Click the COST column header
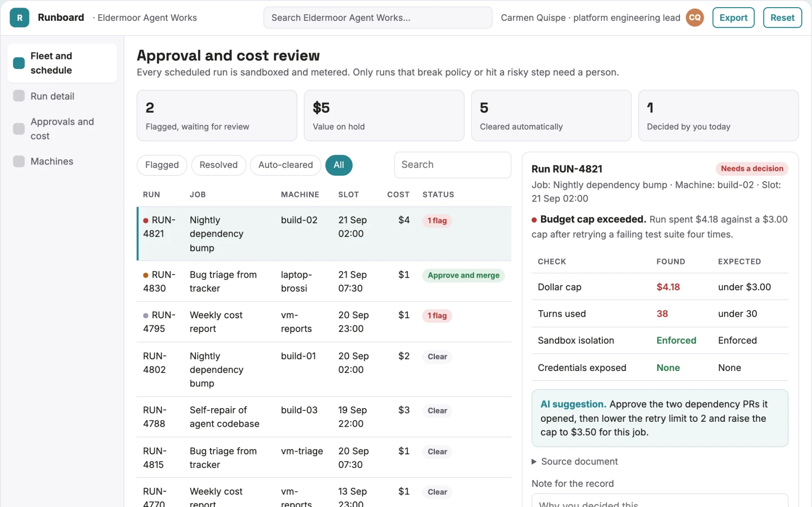 point(398,194)
